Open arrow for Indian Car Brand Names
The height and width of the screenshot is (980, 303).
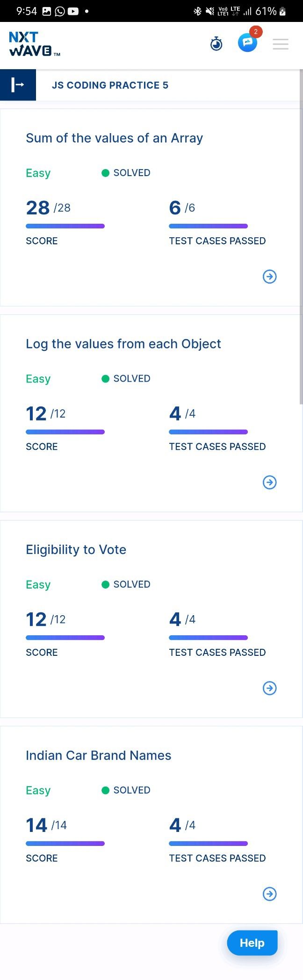tap(270, 894)
